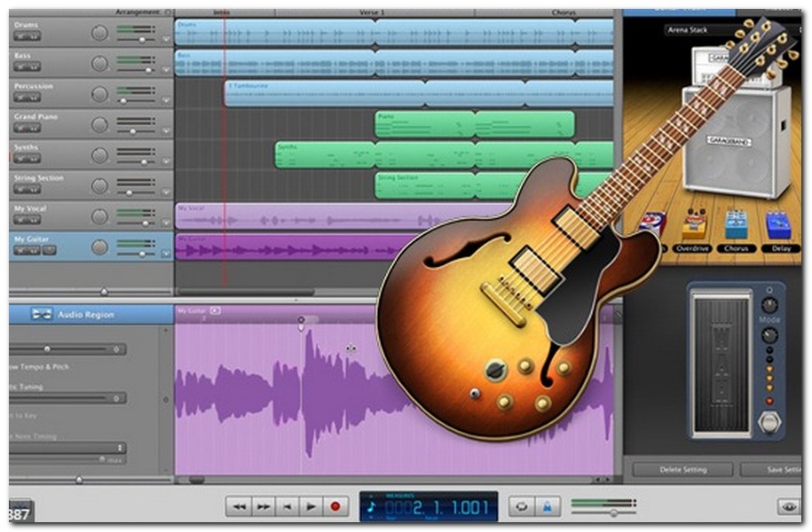Enable the cycle region loop icon
This screenshot has height=532, width=812.
pos(523,506)
